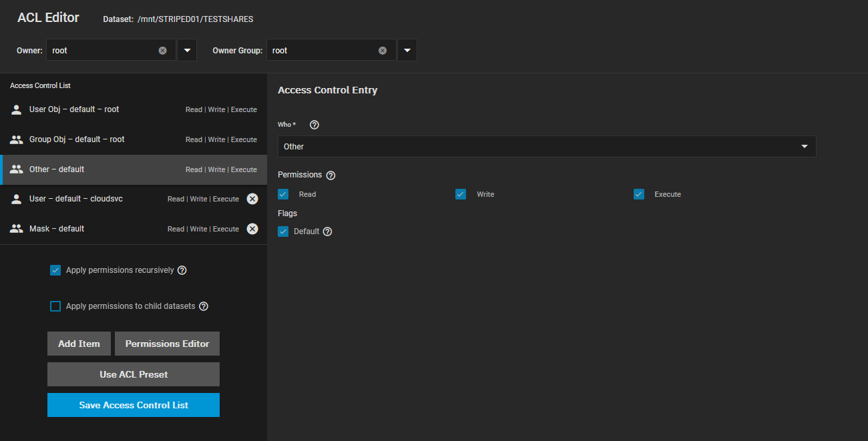The height and width of the screenshot is (441, 868).
Task: Uncheck the Execute permission
Action: [x=639, y=194]
